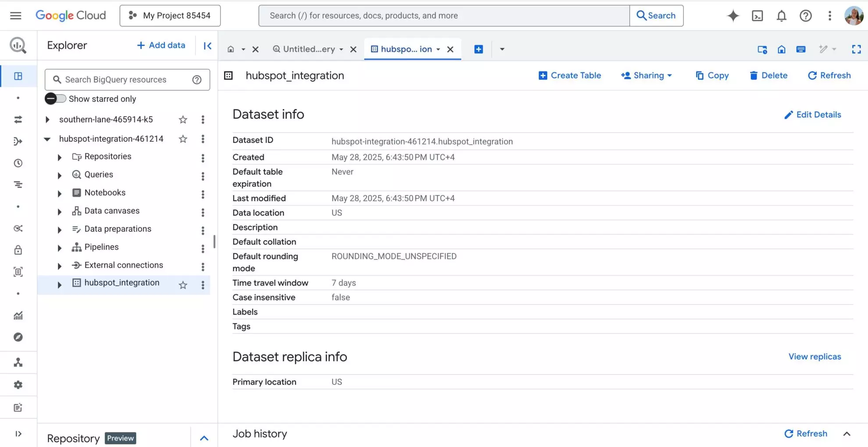This screenshot has height=447, width=868.
Task: Create a new query tab with plus
Action: tap(479, 49)
